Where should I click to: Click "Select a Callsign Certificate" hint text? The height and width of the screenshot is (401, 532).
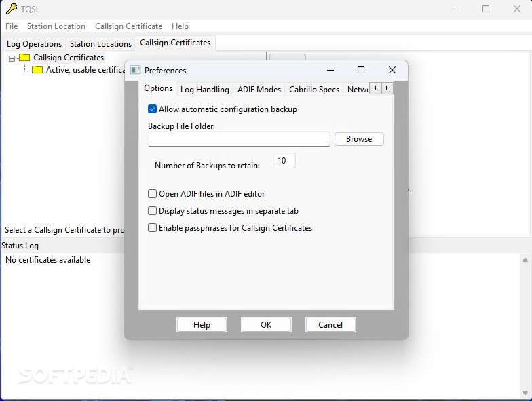[x=64, y=230]
